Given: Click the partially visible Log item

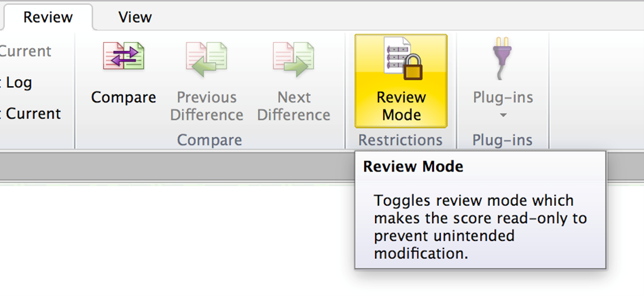Looking at the screenshot, I should point(17,83).
